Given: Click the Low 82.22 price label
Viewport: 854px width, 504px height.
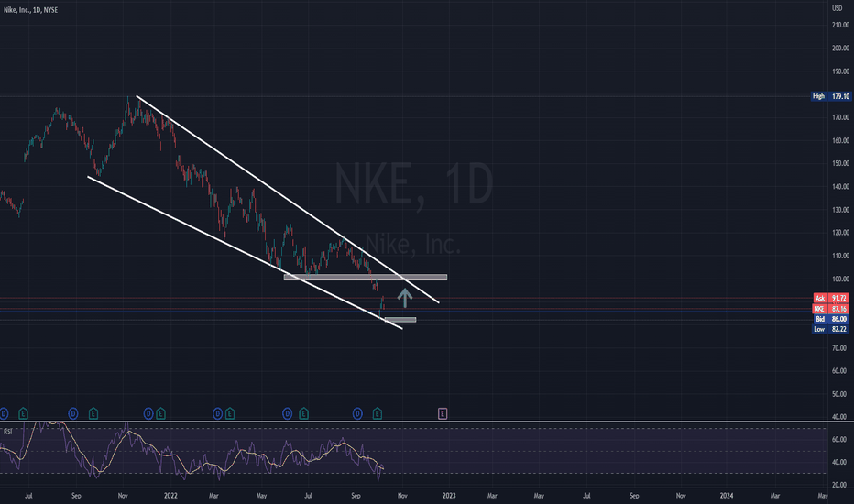Looking at the screenshot, I should 830,329.
